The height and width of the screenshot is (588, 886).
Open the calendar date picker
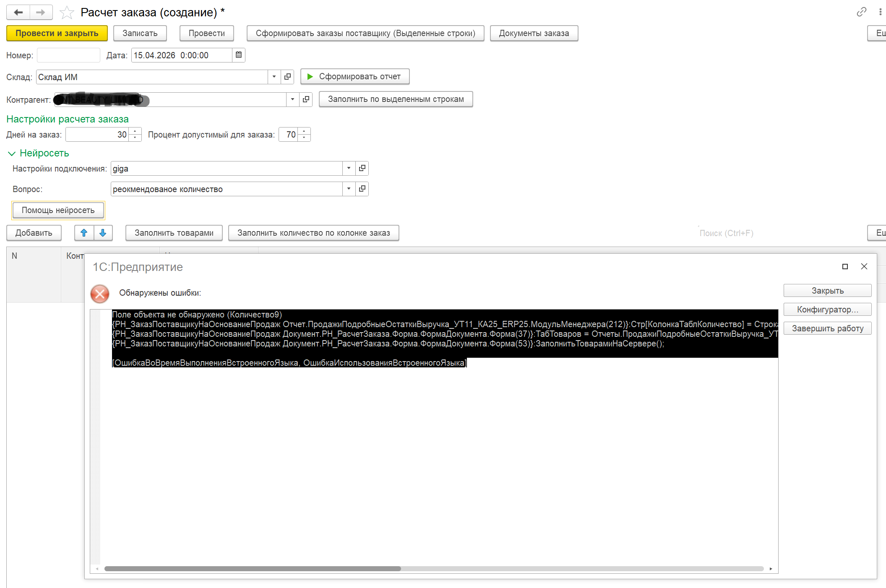point(239,55)
